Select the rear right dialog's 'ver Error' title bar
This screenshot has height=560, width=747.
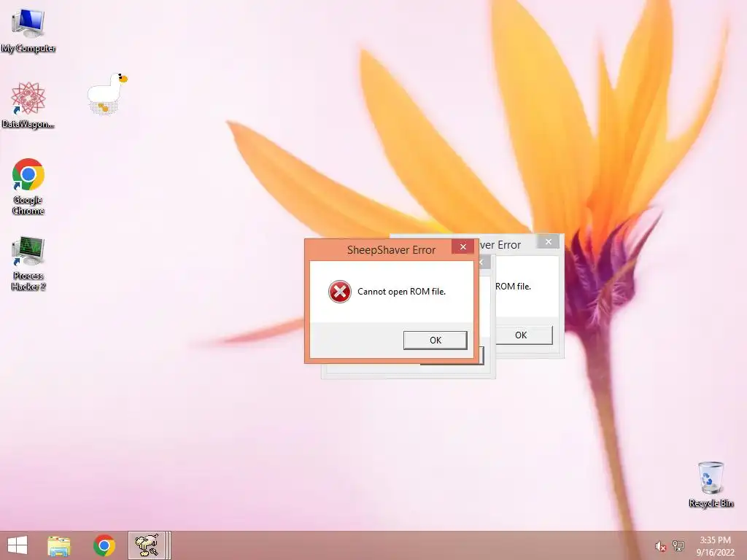[x=500, y=245]
